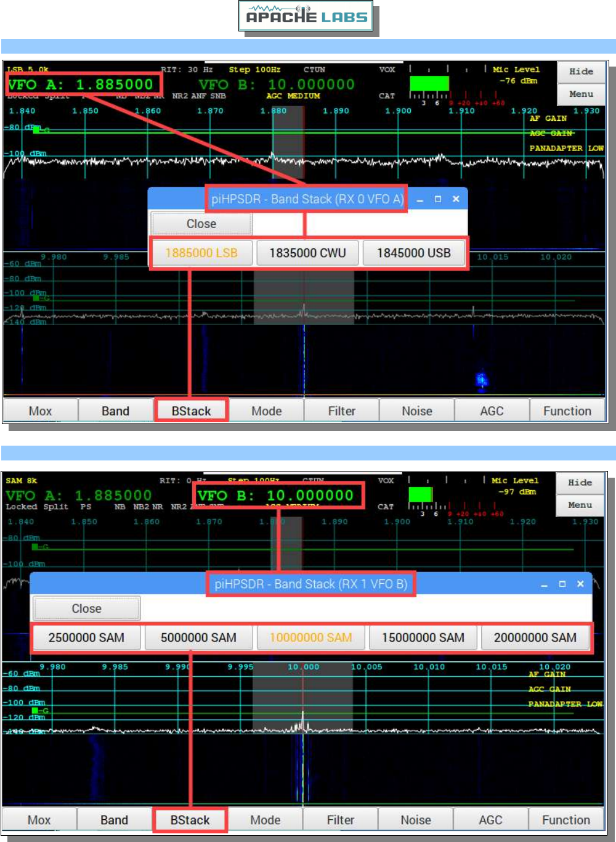The width and height of the screenshot is (616, 842).
Task: Click the Step 100Hz label in upper screen
Action: point(254,70)
